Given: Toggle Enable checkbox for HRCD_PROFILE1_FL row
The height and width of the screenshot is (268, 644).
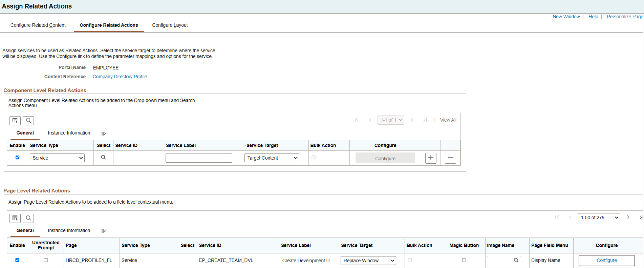Looking at the screenshot, I should 17,260.
